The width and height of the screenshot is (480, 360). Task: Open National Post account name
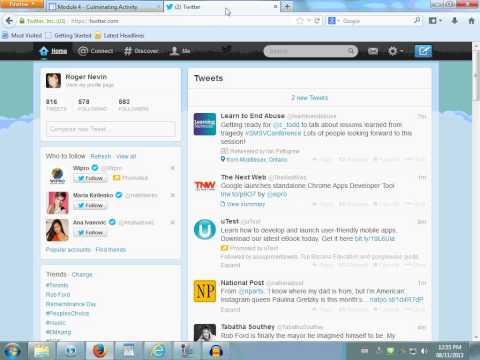pyautogui.click(x=242, y=283)
